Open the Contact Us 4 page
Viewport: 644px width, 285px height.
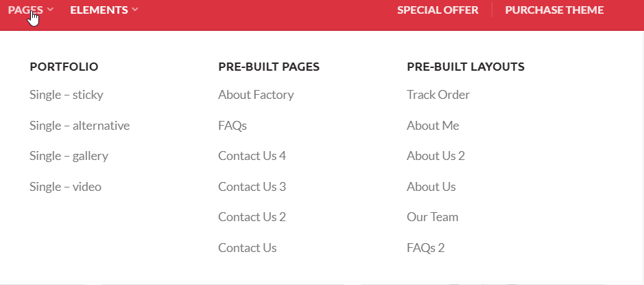click(x=252, y=156)
